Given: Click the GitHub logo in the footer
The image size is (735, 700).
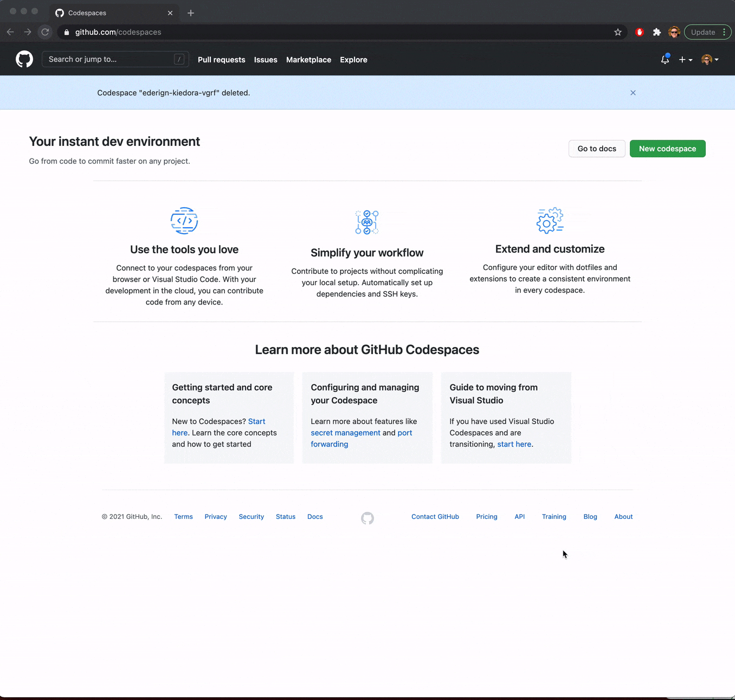Looking at the screenshot, I should [367, 518].
